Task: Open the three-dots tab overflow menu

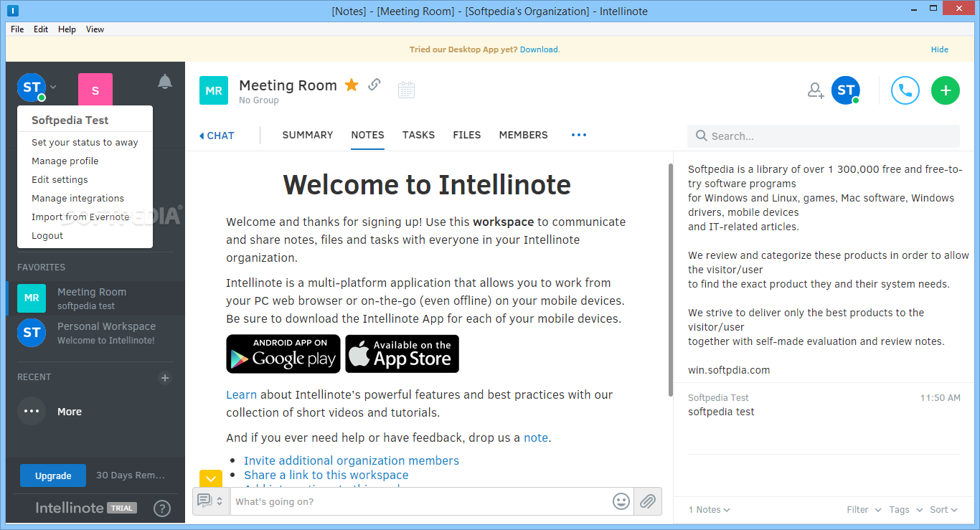Action: [x=579, y=135]
